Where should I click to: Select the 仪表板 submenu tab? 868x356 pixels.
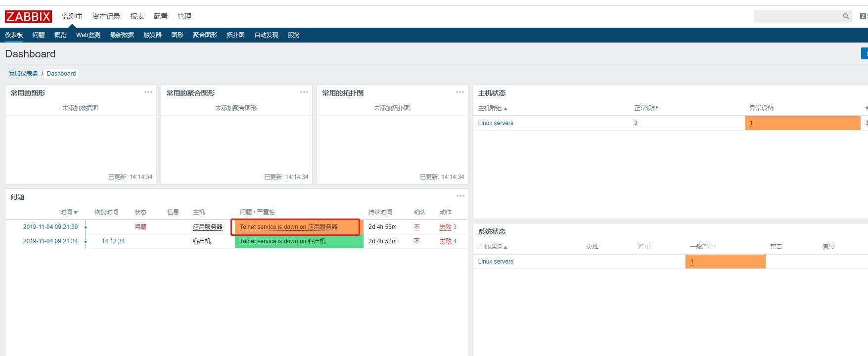pos(14,35)
